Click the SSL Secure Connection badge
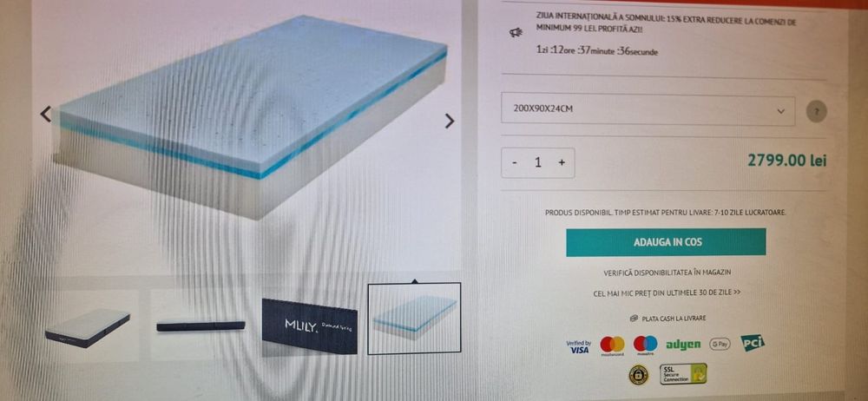Viewport: 868px width, 401px height. pyautogui.click(x=683, y=374)
